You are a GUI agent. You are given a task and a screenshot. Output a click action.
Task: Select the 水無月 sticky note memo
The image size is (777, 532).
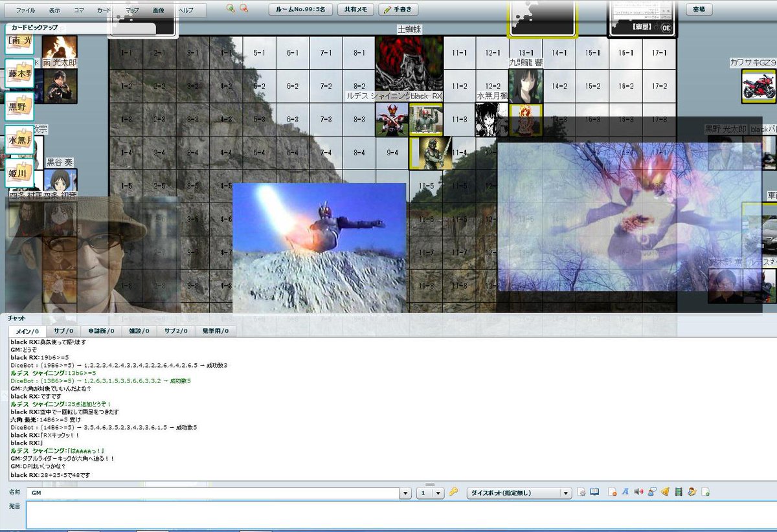coord(19,140)
